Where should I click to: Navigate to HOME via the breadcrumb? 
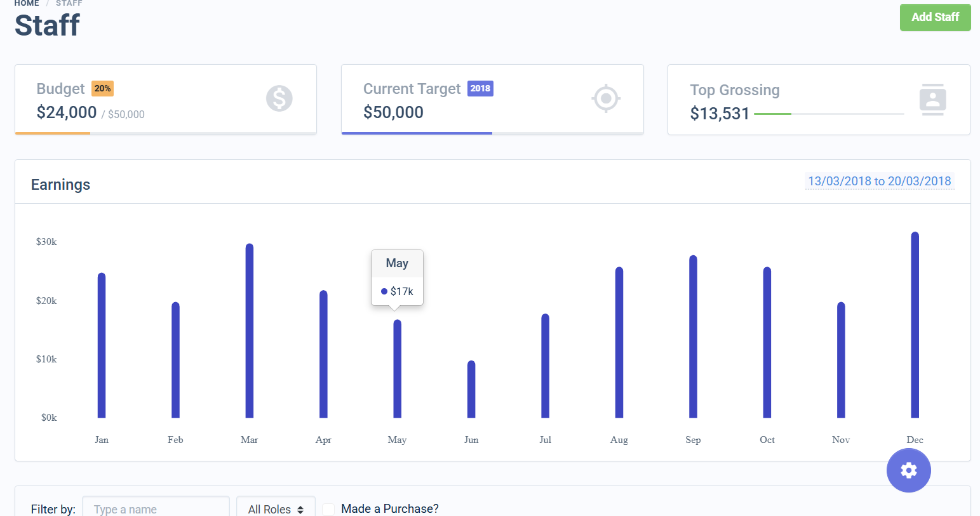click(x=27, y=3)
